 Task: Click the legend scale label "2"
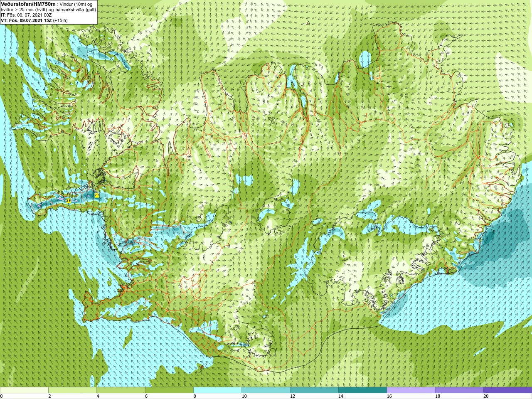click(49, 396)
